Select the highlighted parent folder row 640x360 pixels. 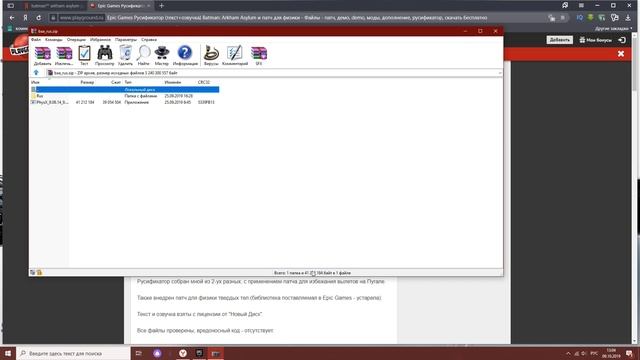(125, 89)
